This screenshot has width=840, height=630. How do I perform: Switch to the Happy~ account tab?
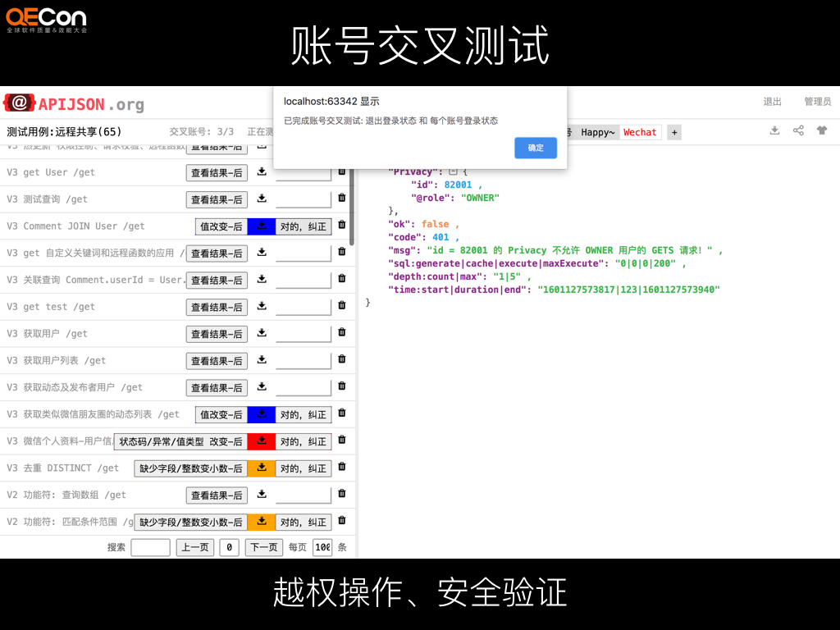point(597,132)
